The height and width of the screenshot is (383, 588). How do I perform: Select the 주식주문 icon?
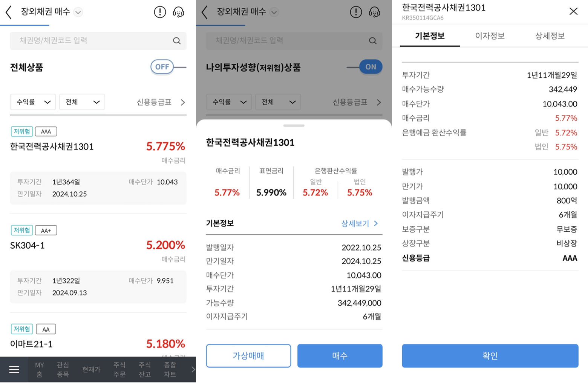[x=119, y=369]
